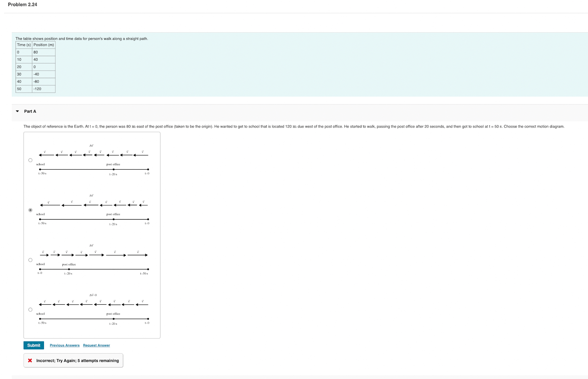Click the already-selected second answer radio button
The image size is (588, 379).
(x=30, y=209)
